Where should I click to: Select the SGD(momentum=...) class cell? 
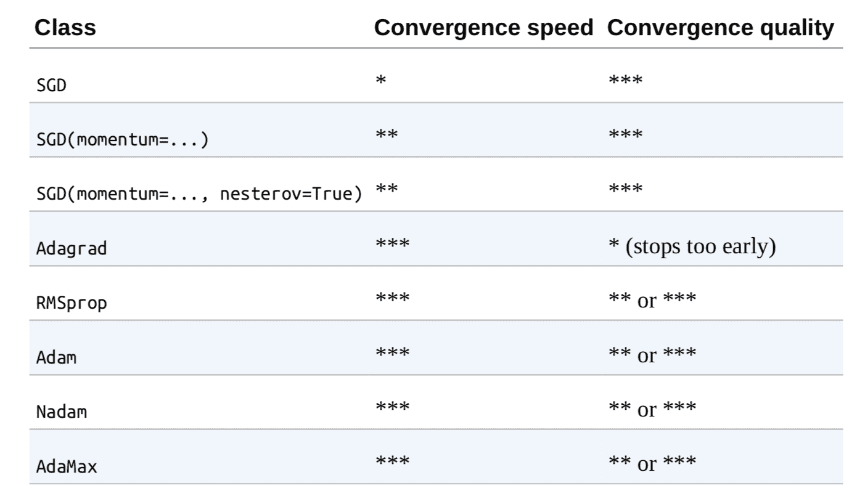click(122, 139)
